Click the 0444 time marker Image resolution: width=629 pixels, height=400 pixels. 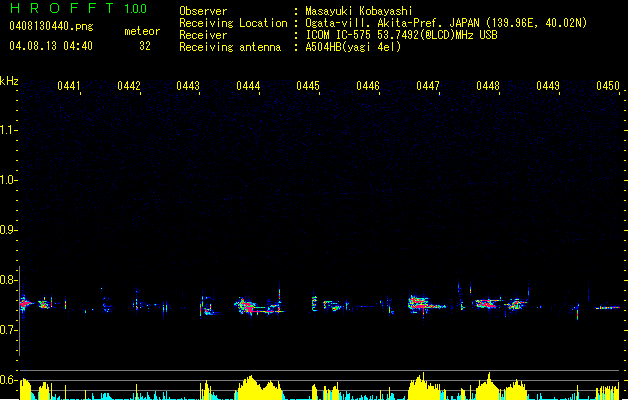pos(248,86)
